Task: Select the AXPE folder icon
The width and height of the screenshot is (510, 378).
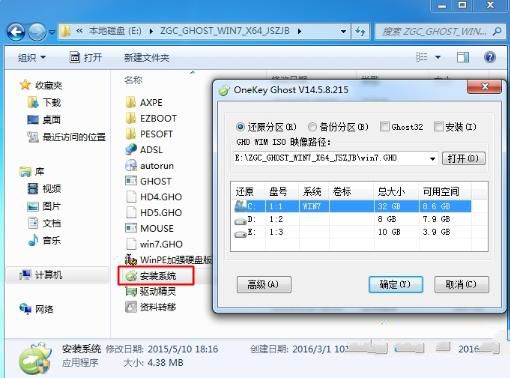Action: click(x=130, y=102)
